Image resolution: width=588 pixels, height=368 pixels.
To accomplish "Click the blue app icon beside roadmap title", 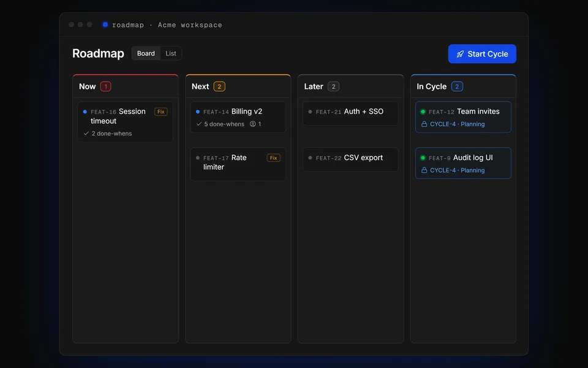I will coord(105,25).
